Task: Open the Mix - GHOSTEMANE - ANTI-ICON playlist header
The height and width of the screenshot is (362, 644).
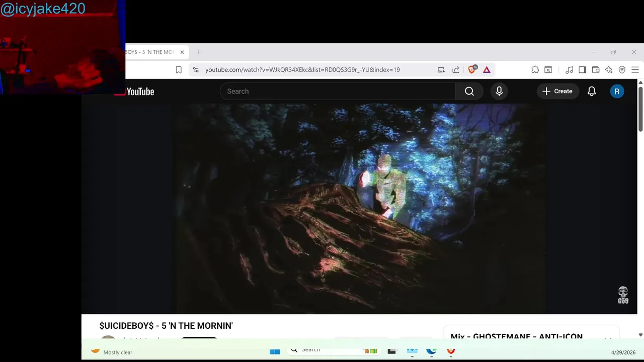Action: pyautogui.click(x=517, y=336)
